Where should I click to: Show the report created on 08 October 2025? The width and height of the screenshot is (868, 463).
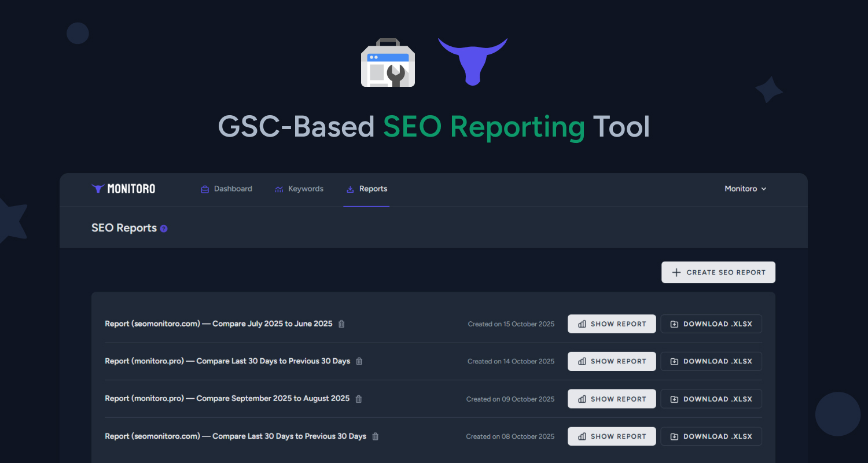[612, 436]
